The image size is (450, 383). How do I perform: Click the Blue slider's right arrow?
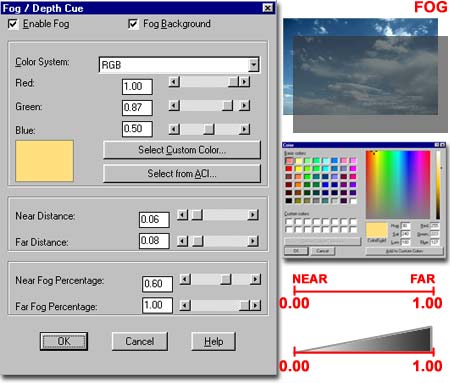(245, 129)
